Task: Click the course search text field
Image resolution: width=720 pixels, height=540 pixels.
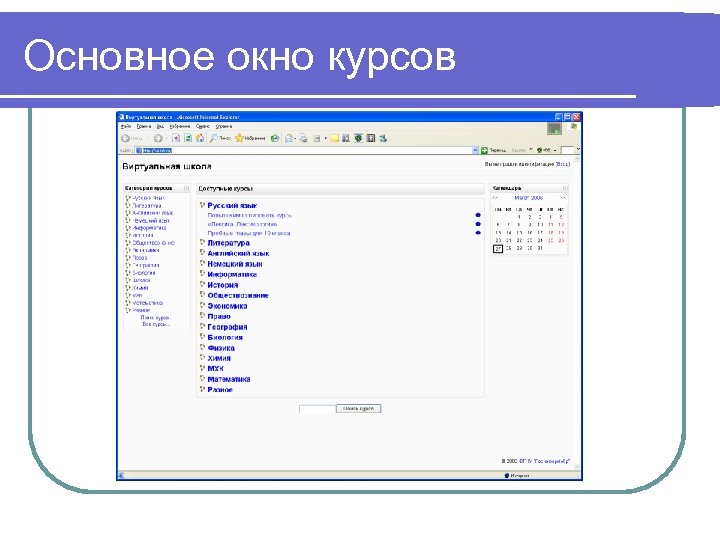Action: point(317,409)
